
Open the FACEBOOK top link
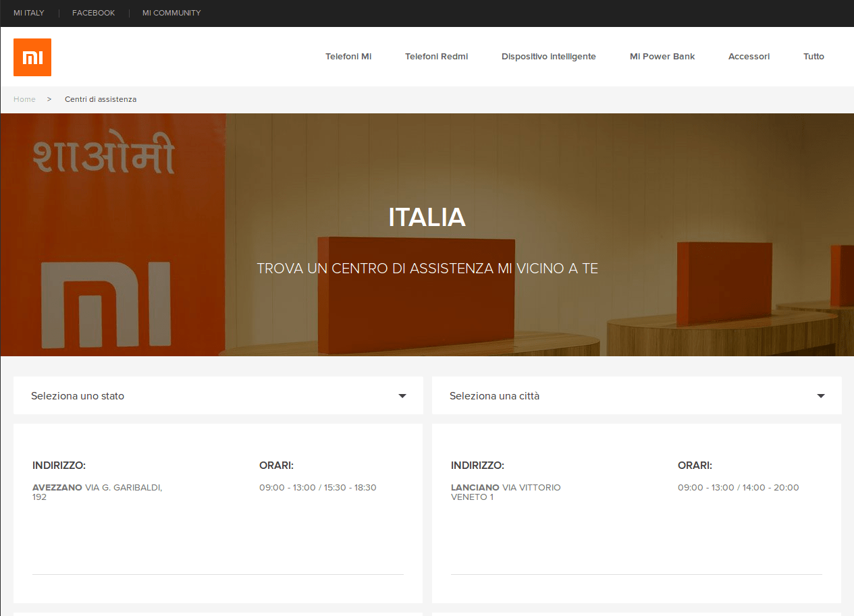tap(94, 13)
